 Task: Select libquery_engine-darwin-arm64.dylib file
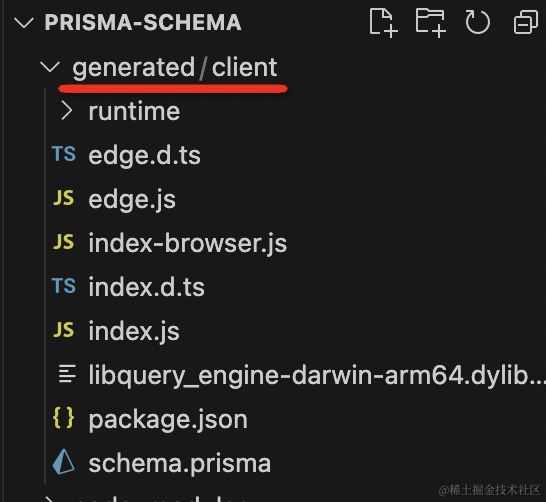[317, 375]
